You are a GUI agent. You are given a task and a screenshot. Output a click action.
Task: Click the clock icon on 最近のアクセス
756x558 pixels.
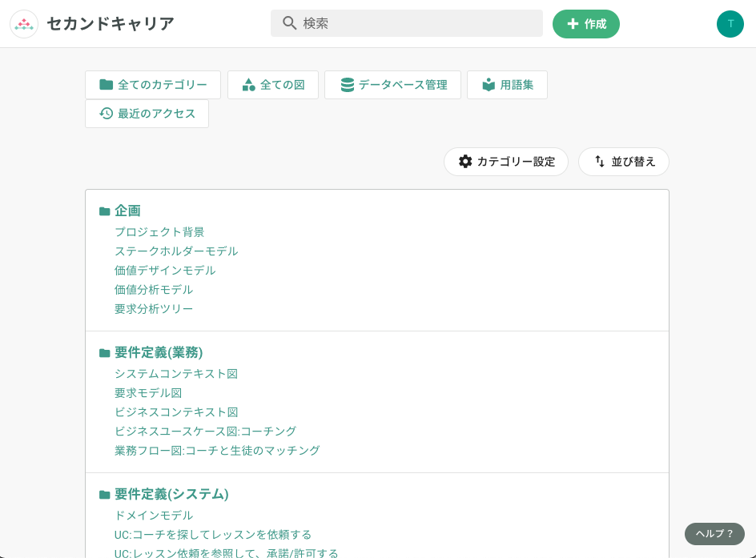107,114
